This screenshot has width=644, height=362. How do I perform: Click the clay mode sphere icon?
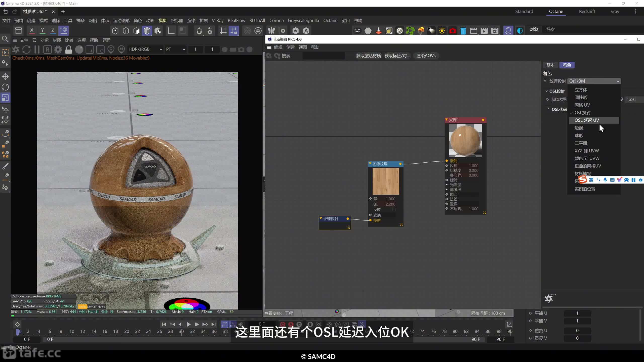pos(79,50)
